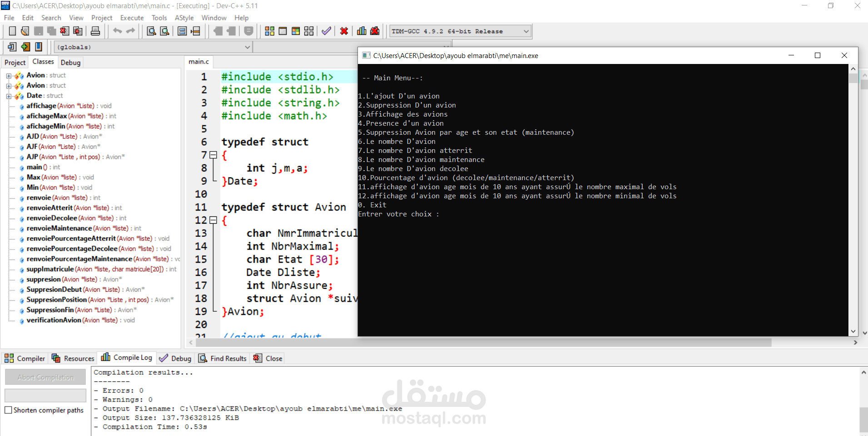Click the Open file toolbar icon
868x436 pixels.
point(25,31)
